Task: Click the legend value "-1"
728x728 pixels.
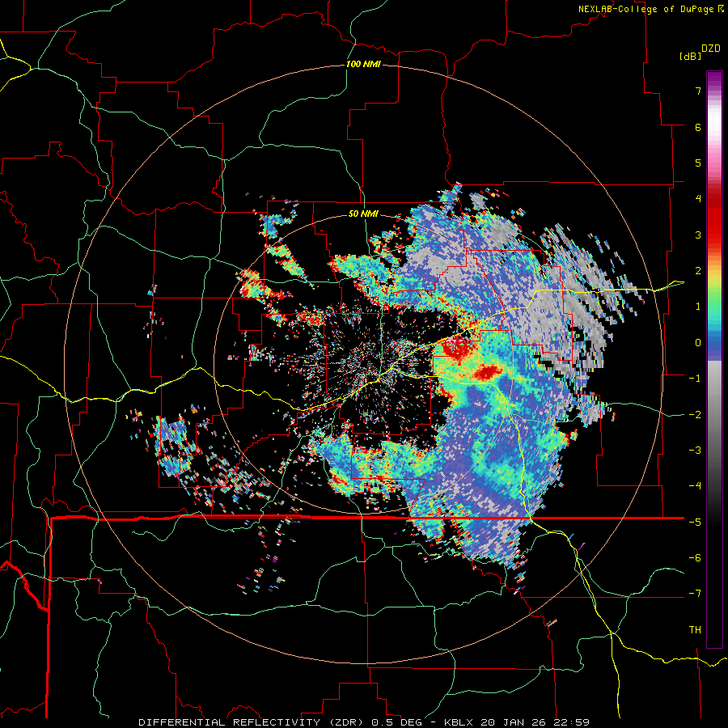Action: click(x=695, y=379)
